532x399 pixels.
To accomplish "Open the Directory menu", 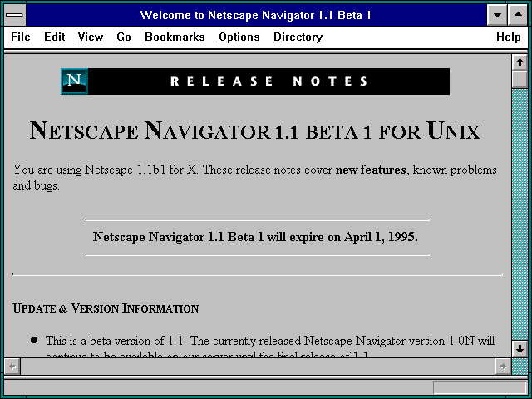I will (298, 37).
